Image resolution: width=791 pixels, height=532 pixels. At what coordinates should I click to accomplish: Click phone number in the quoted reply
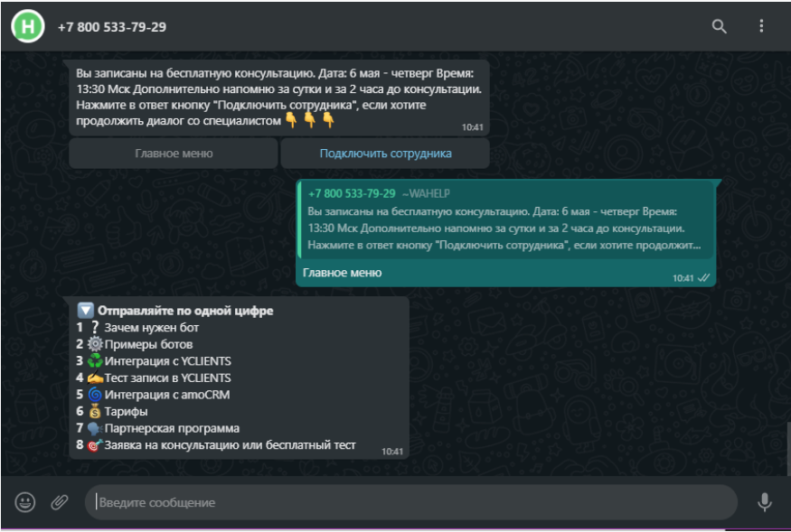pos(352,194)
